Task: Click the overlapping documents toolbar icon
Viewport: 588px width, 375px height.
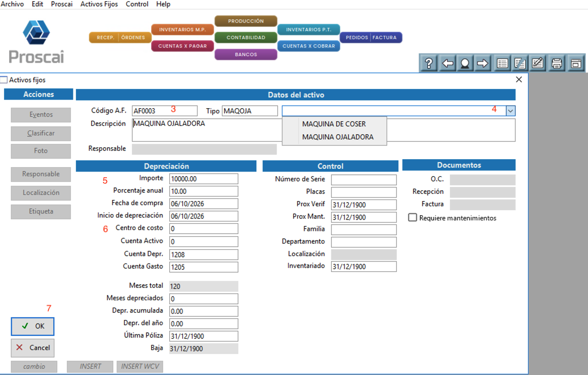Action: pyautogui.click(x=520, y=63)
